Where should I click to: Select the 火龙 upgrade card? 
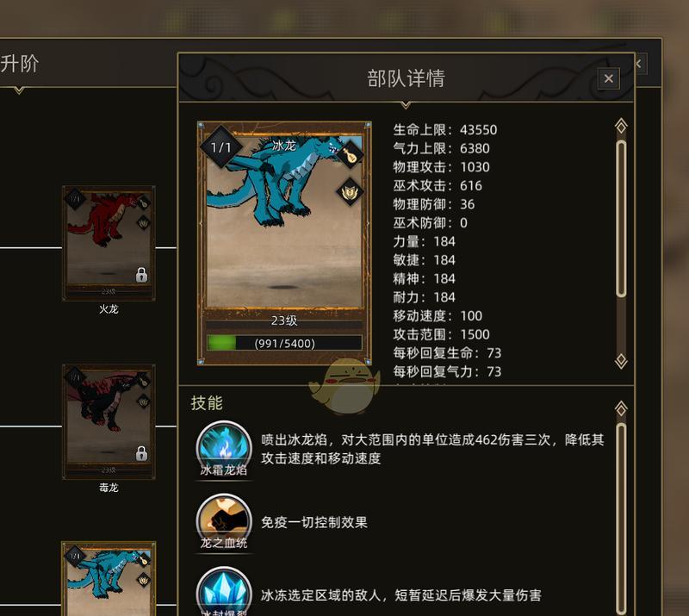point(109,243)
